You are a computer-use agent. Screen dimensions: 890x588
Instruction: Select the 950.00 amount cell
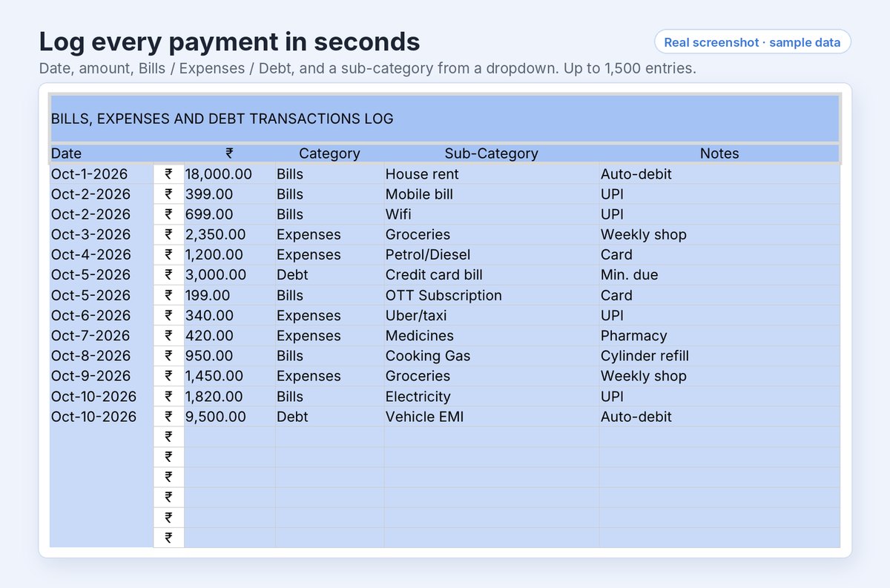[229, 356]
